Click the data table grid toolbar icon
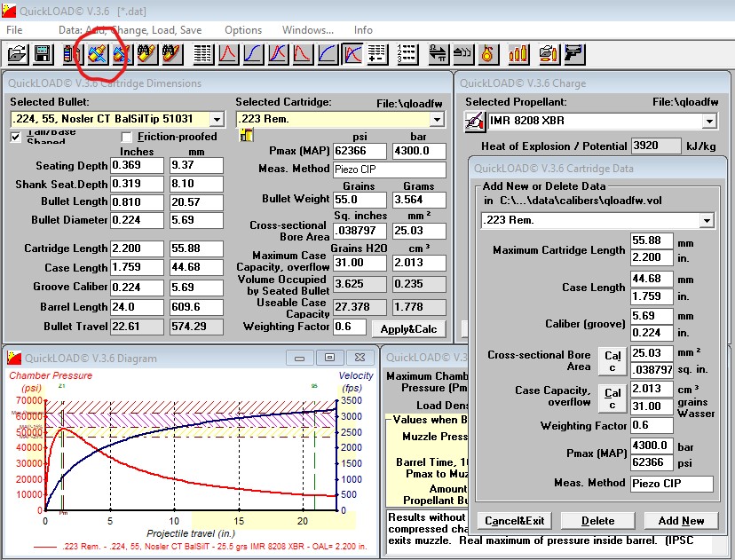Screen dimensions: 735x560 [x=203, y=54]
